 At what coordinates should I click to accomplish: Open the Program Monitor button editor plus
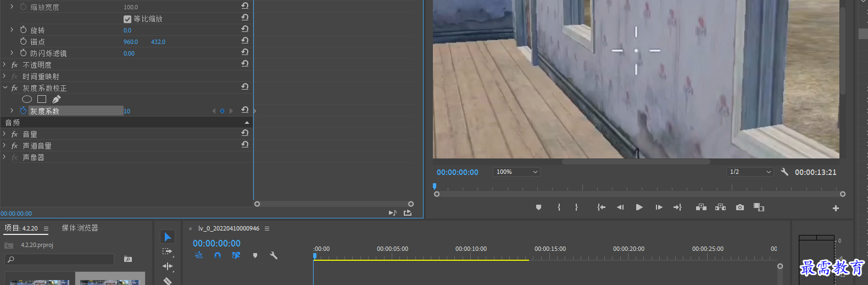836,208
